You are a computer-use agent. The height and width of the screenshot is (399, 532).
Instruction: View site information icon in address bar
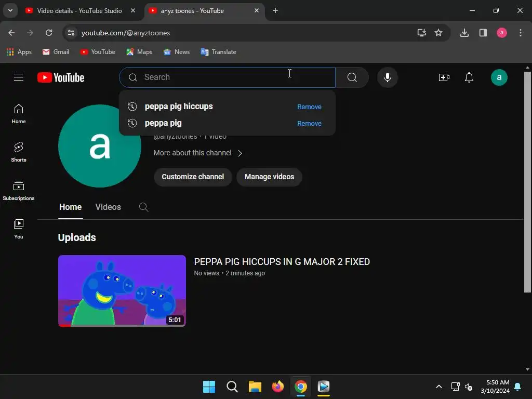tap(71, 33)
